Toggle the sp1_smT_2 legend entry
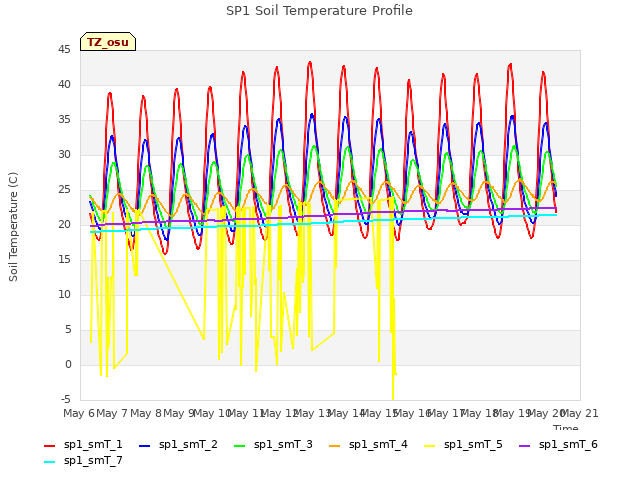 (178, 444)
